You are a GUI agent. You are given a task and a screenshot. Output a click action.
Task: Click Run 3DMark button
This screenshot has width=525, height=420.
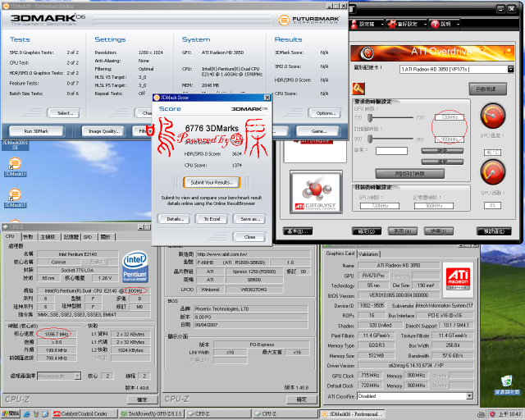pos(36,131)
